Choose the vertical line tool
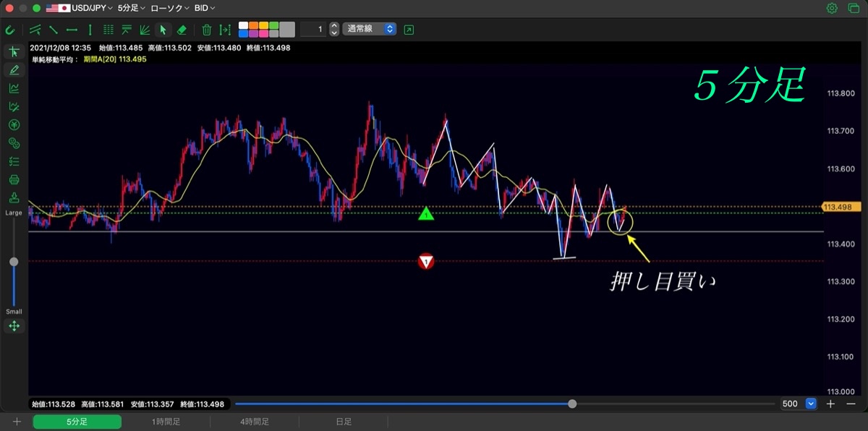 pos(90,30)
